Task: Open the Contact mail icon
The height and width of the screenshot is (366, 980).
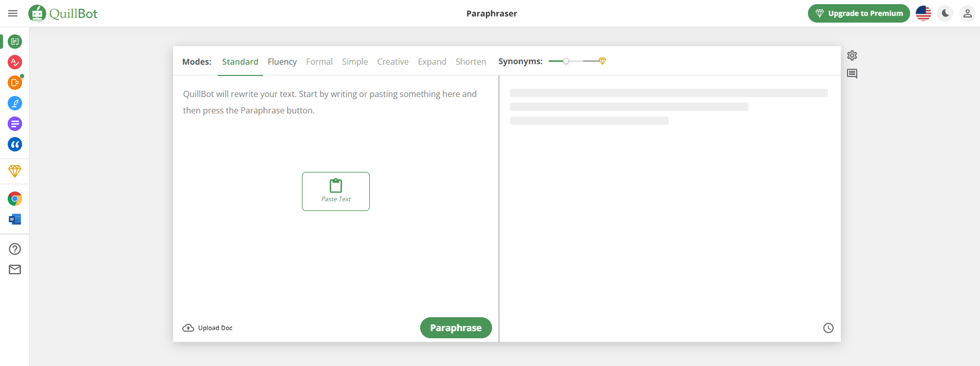Action: 15,269
